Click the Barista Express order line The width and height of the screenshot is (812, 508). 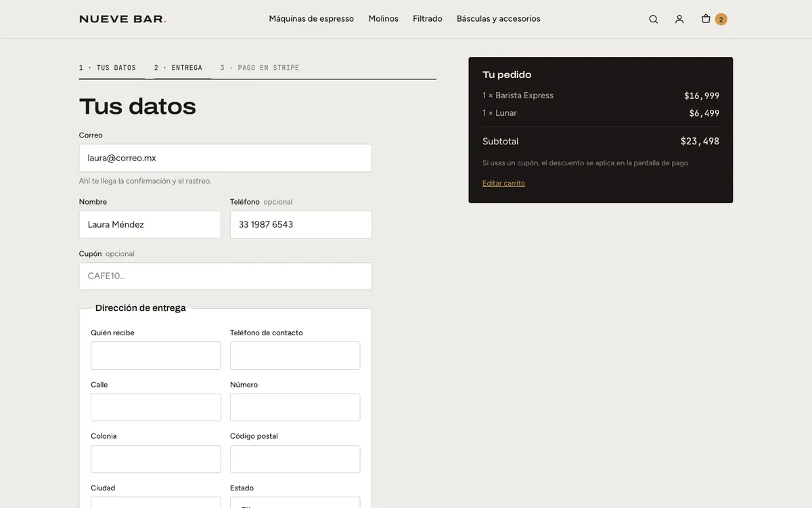click(x=601, y=96)
